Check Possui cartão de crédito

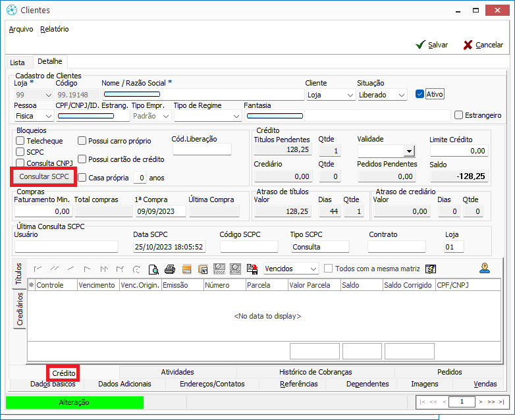pos(82,159)
